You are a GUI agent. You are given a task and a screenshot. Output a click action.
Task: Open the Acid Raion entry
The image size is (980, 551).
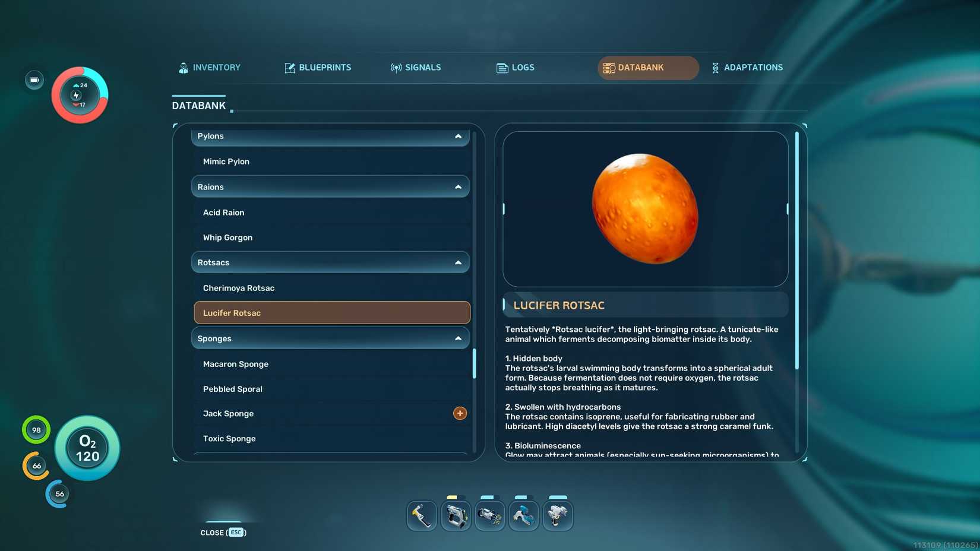(x=331, y=213)
